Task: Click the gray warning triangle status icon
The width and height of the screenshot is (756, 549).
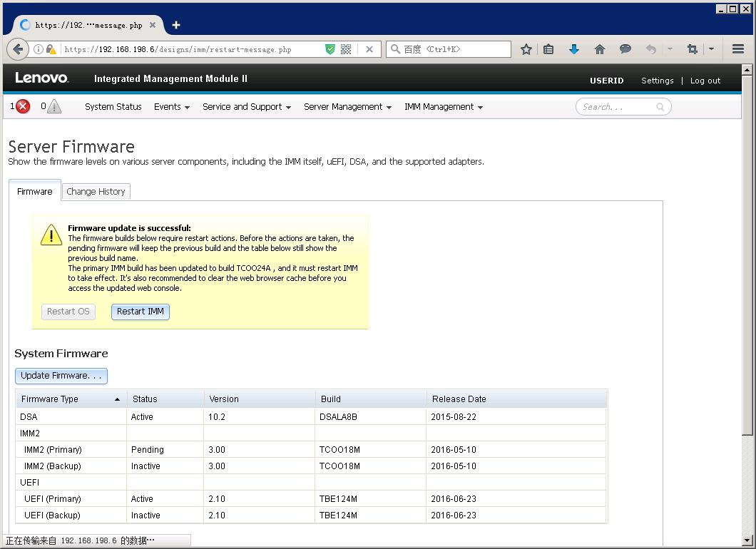Action: 54,107
